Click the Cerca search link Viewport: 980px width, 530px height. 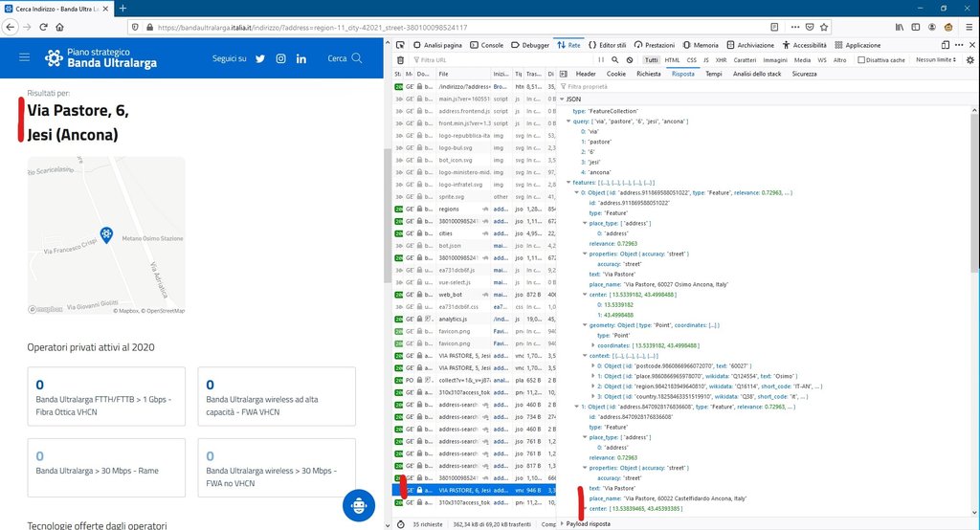point(345,58)
